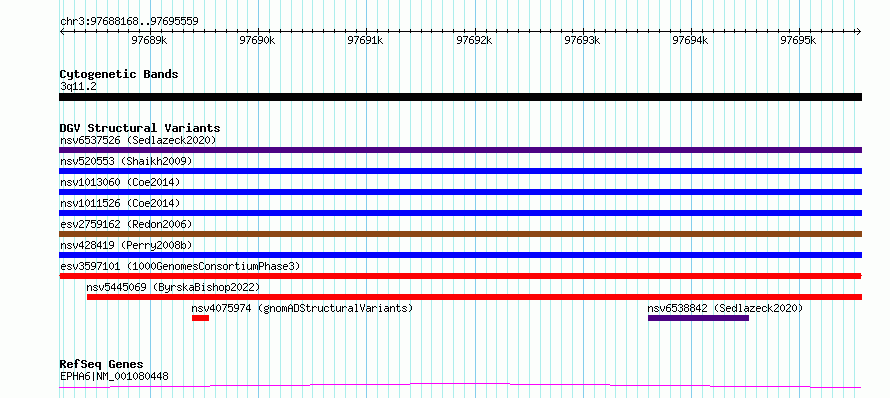Viewport: 890px width, 398px height.
Task: Click the 97695k ruler tick label
Action: (799, 40)
